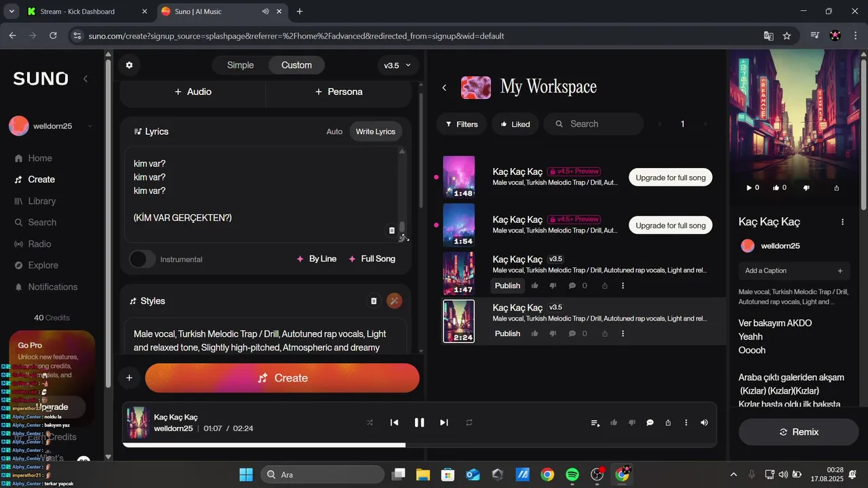Viewport: 868px width, 488px height.
Task: Click the song progress bar
Action: 419,445
